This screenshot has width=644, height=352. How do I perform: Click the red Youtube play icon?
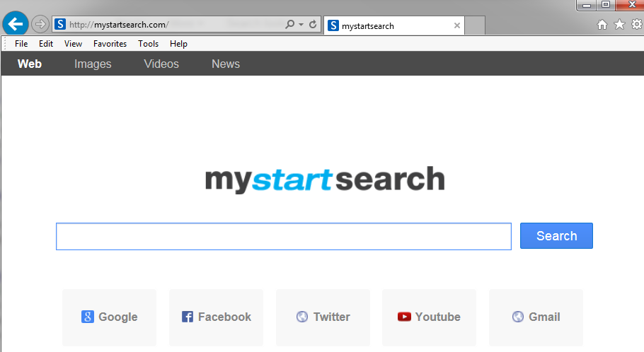click(404, 317)
